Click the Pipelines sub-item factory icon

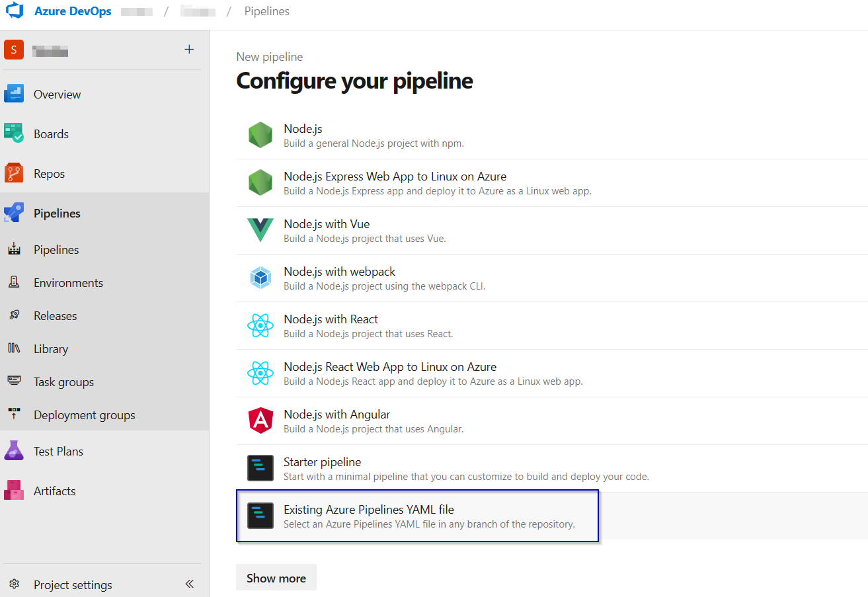tap(14, 249)
